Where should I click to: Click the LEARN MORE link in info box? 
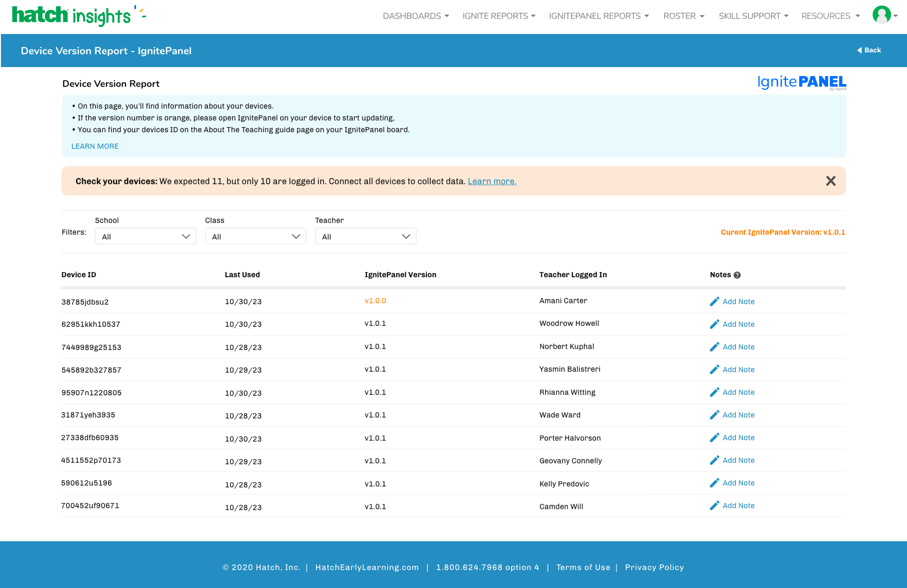point(95,146)
